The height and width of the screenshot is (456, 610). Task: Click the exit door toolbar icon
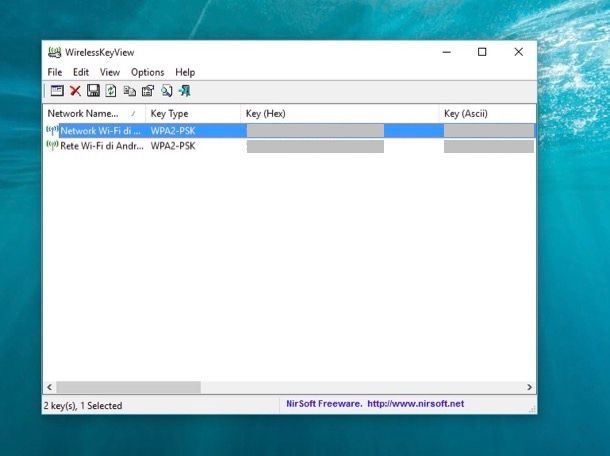click(184, 91)
